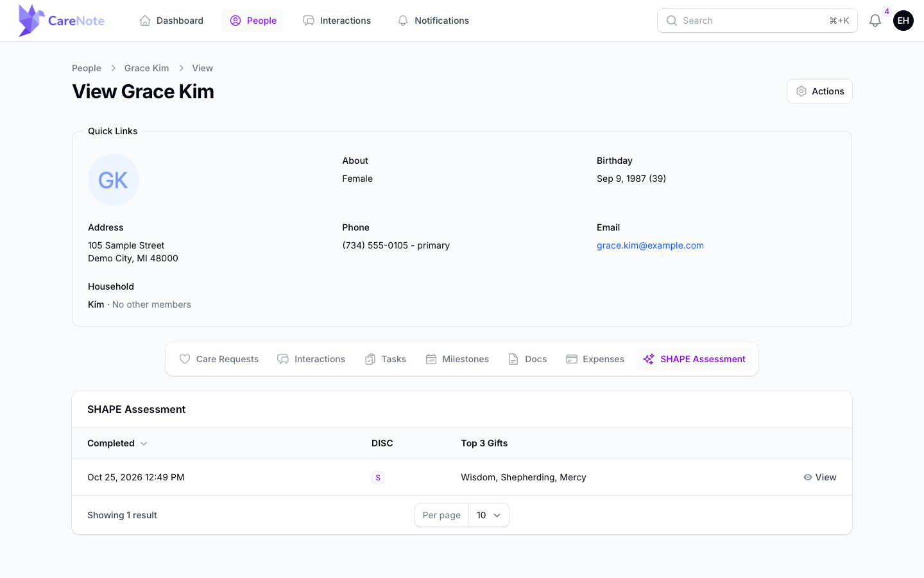The image size is (924, 578).
Task: Click the clipboard icon for Tasks
Action: click(x=370, y=359)
